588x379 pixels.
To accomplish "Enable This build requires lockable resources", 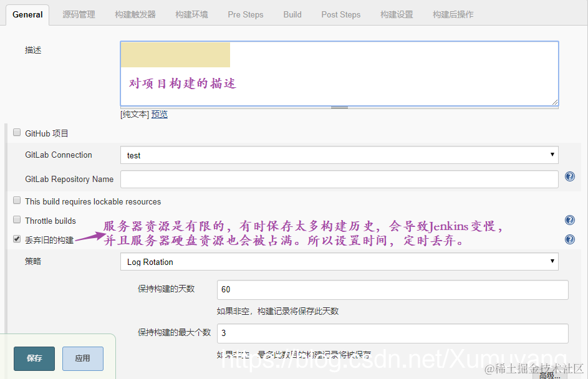I will tap(16, 201).
